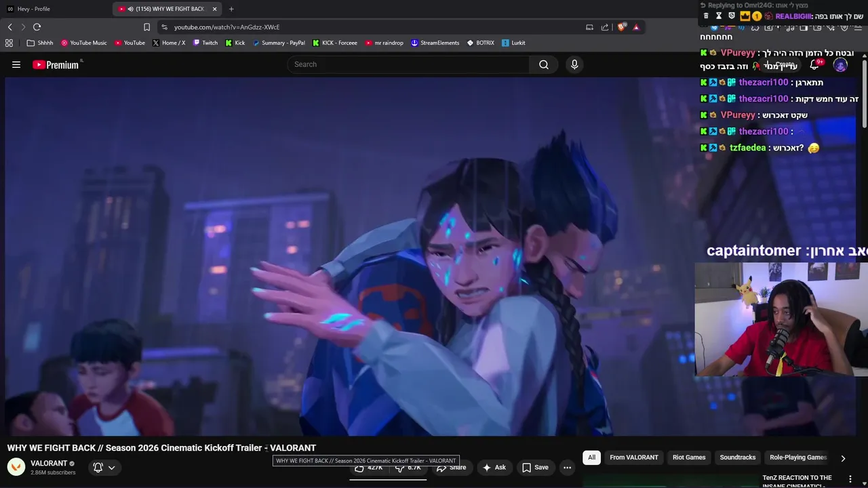
Task: Open the Kick bookmark
Action: [235, 43]
